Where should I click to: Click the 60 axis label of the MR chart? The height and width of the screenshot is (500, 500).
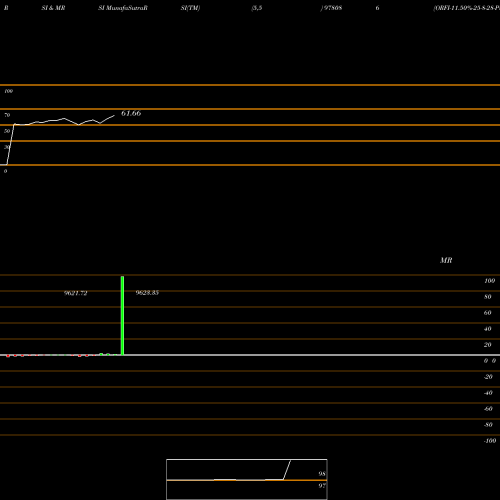(x=487, y=313)
